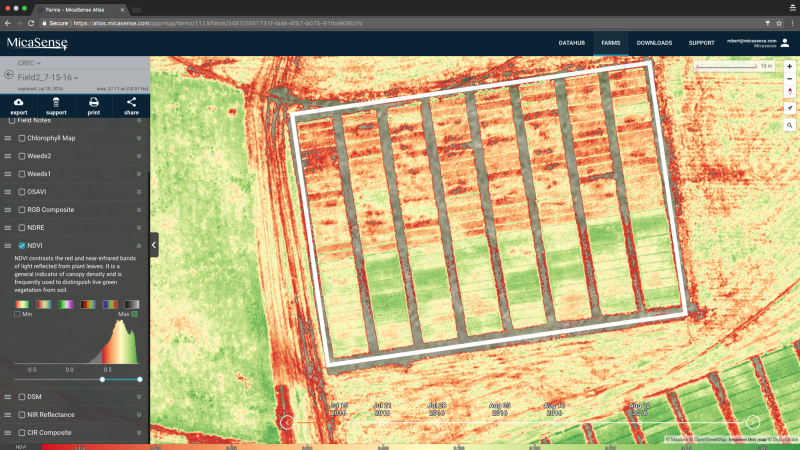Screen dimensions: 800x450
Task: Collapse the left sidebar panel handle
Action: click(x=154, y=244)
